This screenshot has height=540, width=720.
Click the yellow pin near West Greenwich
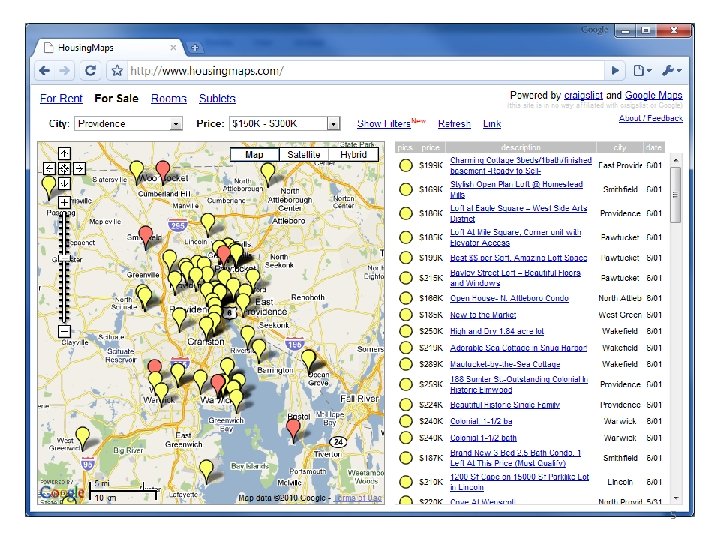pos(83,437)
